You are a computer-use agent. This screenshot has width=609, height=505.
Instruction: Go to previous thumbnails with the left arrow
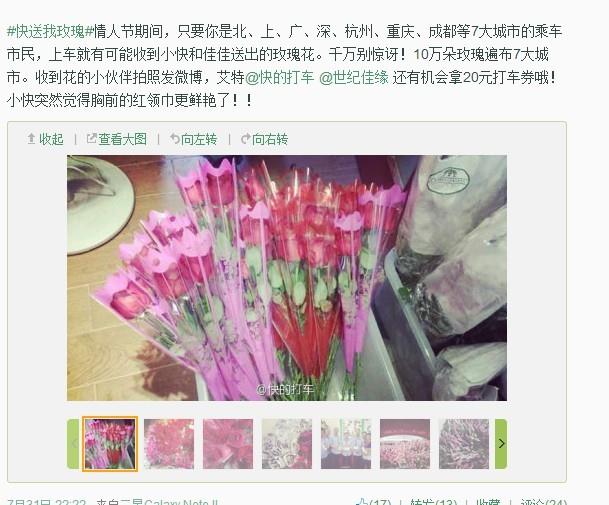pyautogui.click(x=73, y=444)
